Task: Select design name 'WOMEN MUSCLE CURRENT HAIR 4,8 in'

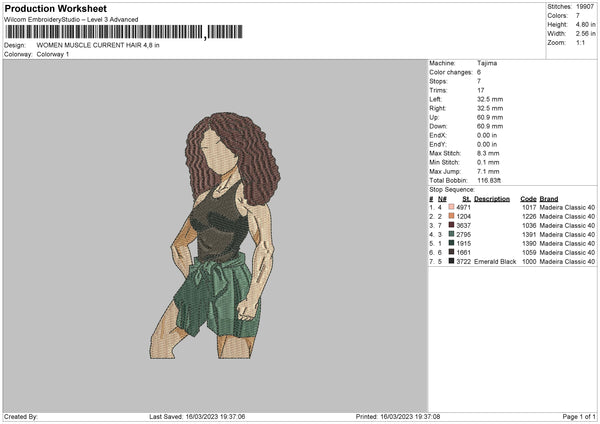Action: tap(98, 45)
